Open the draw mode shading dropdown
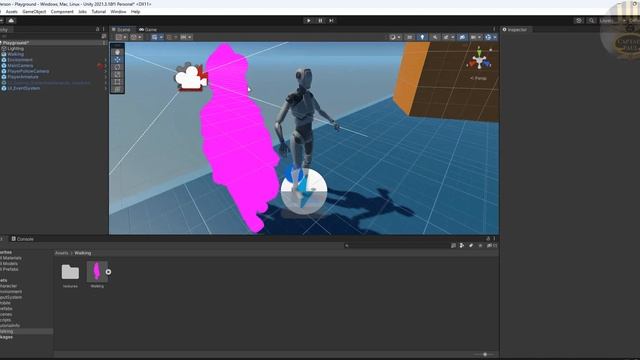Image resolution: width=640 pixels, height=360 pixels. [x=395, y=37]
